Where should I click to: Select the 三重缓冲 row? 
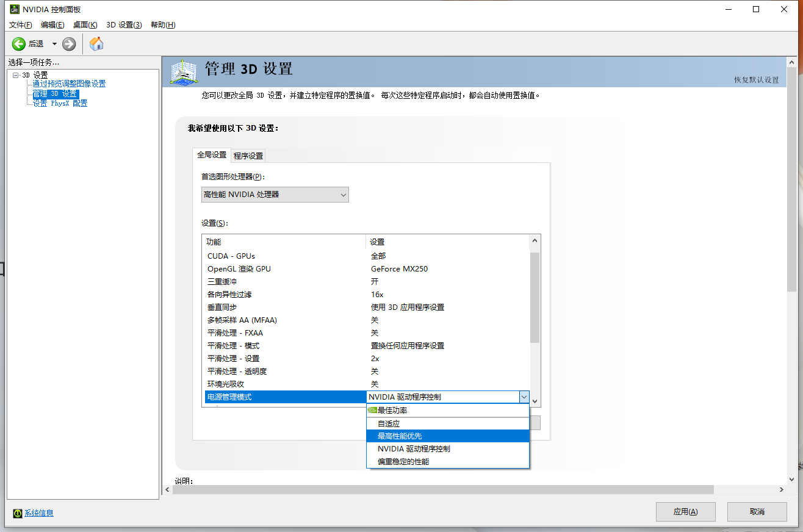click(366, 282)
